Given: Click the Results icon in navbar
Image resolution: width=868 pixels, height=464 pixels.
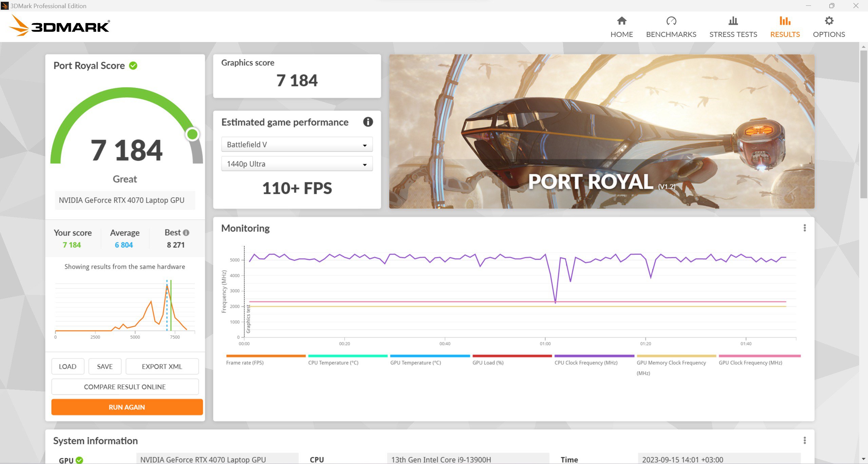Looking at the screenshot, I should tap(784, 22).
